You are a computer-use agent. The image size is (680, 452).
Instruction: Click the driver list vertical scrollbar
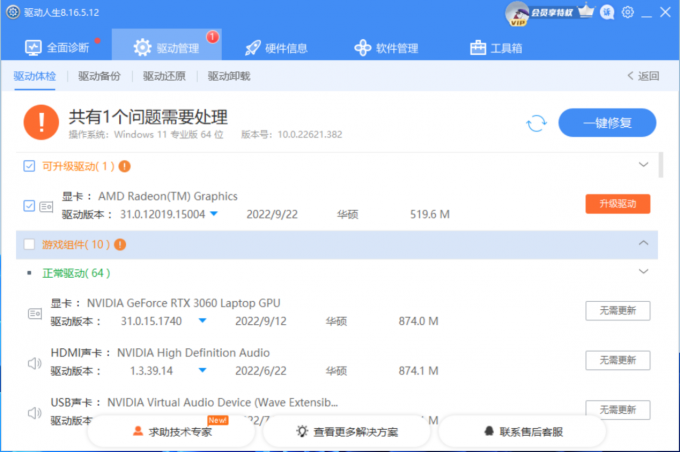[662, 165]
